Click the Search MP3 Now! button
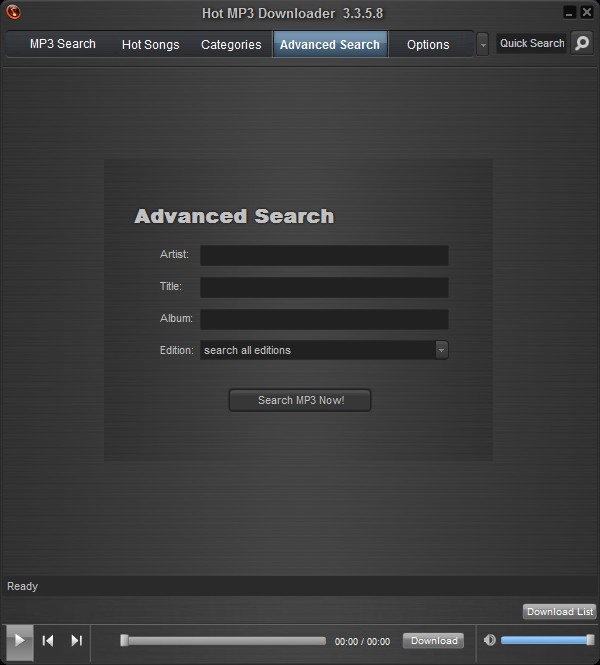This screenshot has width=600, height=665. click(300, 400)
